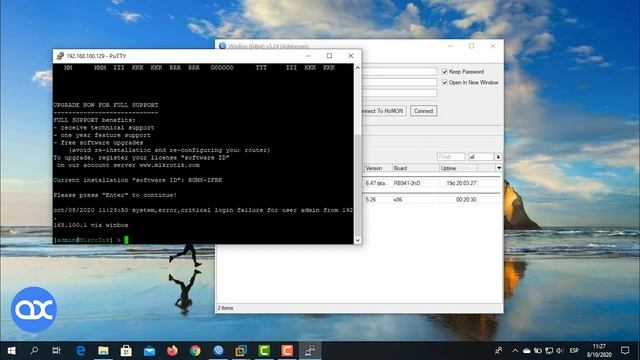Click the PuTTY scrollbar up arrow
This screenshot has height=360, width=640.
click(358, 67)
